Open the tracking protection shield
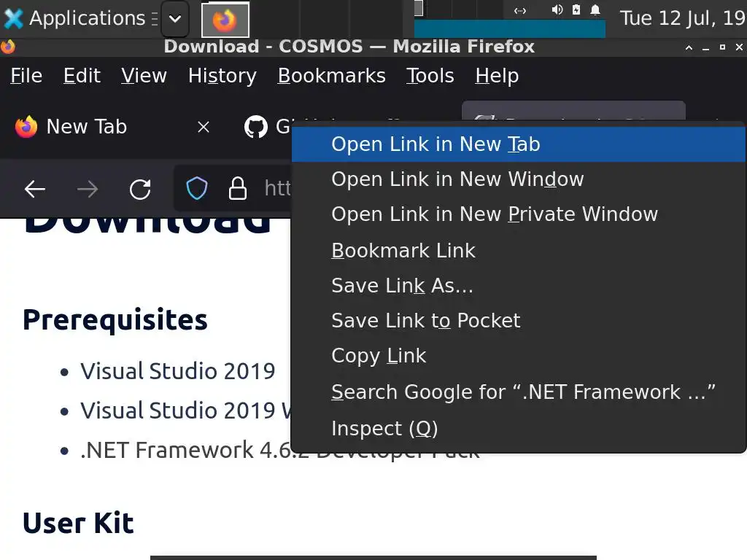747x560 pixels. pyautogui.click(x=197, y=190)
